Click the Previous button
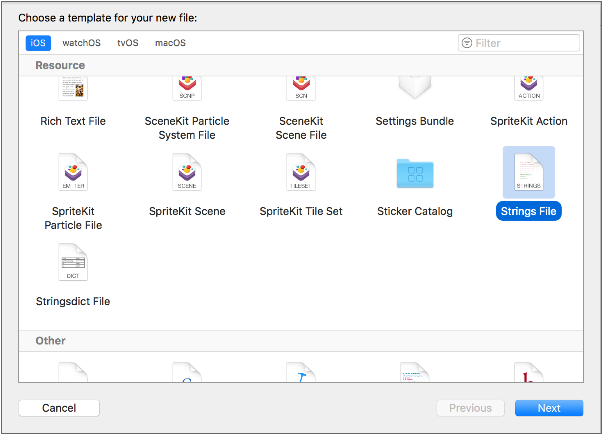 (470, 408)
